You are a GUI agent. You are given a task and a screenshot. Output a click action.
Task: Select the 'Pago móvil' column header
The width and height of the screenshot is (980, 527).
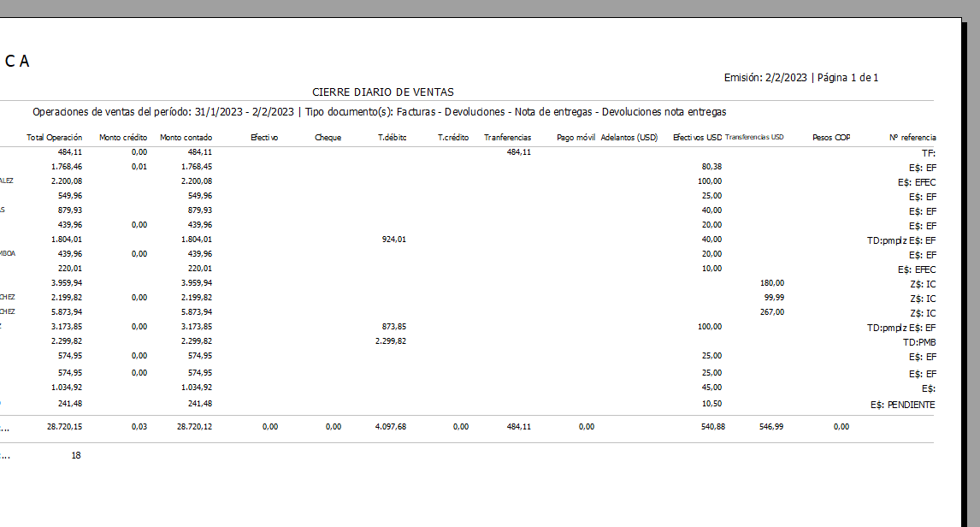coord(576,138)
